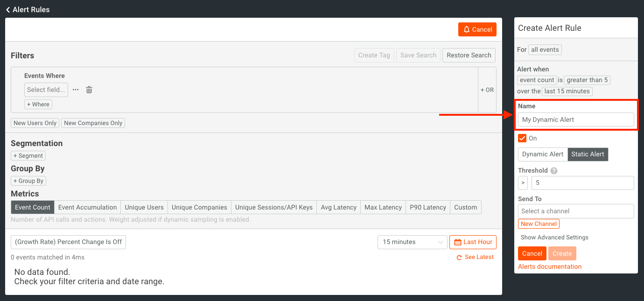Select the Unique Users metric tab
This screenshot has width=644, height=301.
144,208
